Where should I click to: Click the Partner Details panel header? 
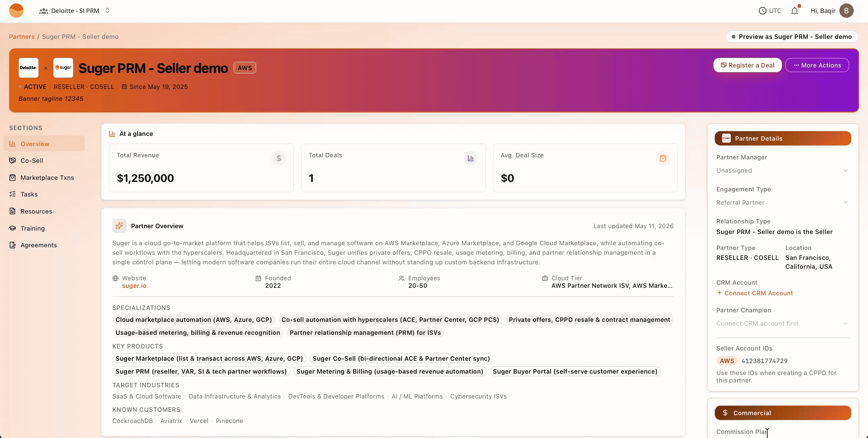click(783, 138)
